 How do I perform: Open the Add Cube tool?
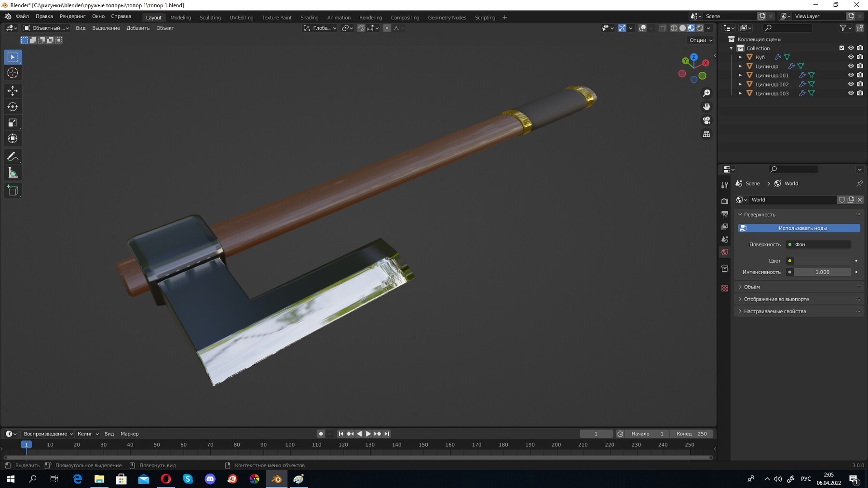(x=13, y=190)
